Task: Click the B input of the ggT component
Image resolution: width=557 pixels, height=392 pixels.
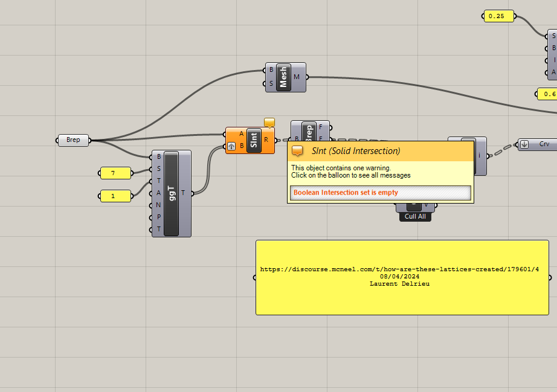Action: [159, 156]
